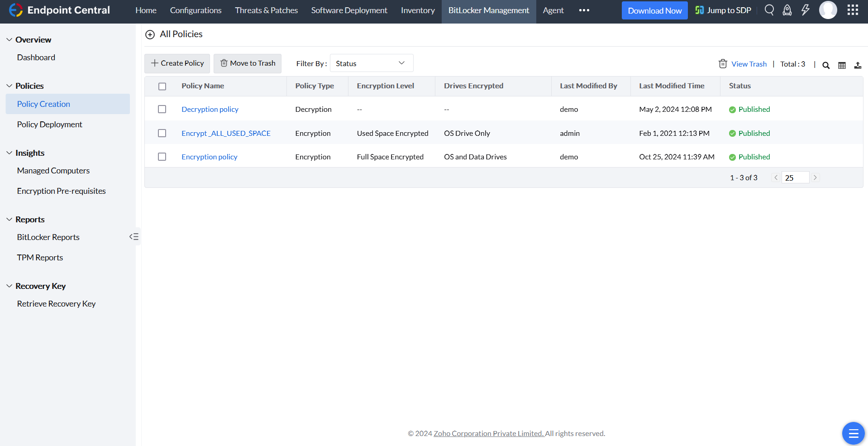Open the Status filter dropdown

point(371,63)
